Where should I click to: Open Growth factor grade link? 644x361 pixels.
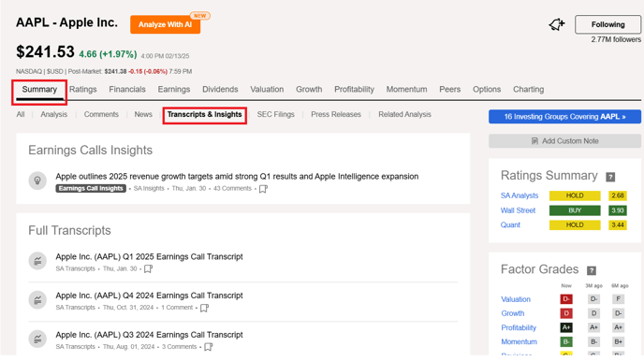513,313
